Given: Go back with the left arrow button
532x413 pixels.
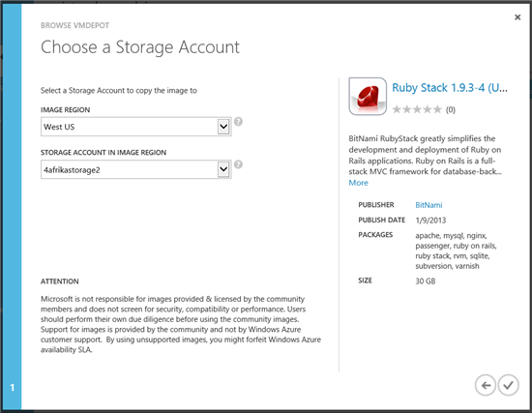Looking at the screenshot, I should point(486,385).
